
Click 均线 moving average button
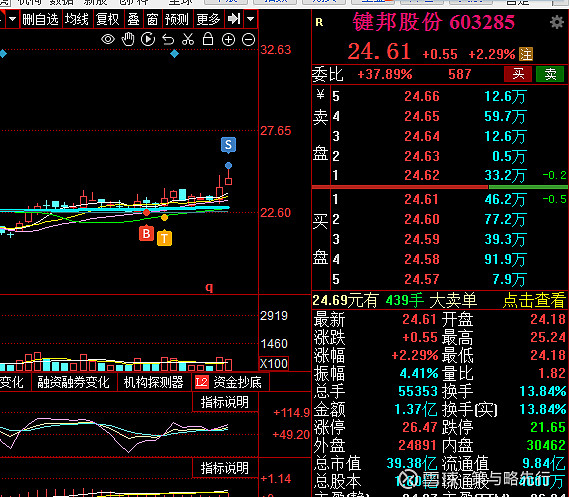point(77,19)
